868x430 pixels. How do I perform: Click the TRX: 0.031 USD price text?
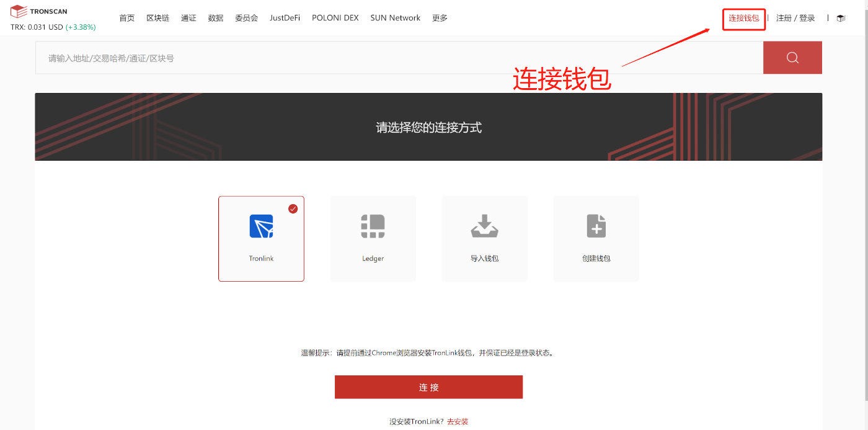pyautogui.click(x=37, y=27)
